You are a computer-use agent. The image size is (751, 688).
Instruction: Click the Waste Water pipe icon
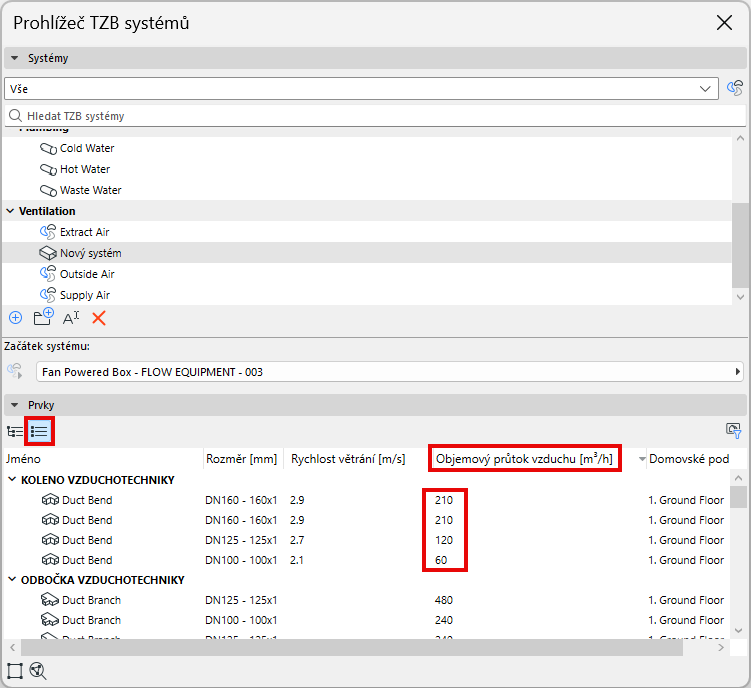coord(48,191)
